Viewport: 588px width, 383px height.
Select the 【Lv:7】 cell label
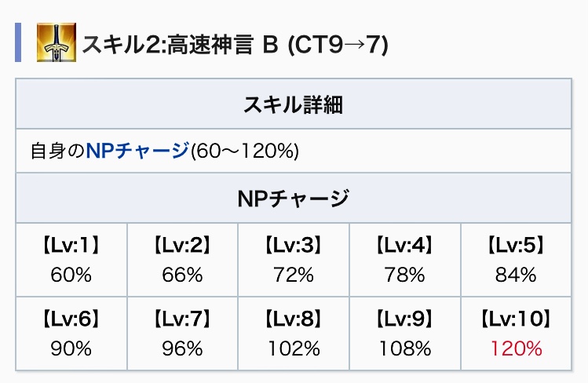182,319
